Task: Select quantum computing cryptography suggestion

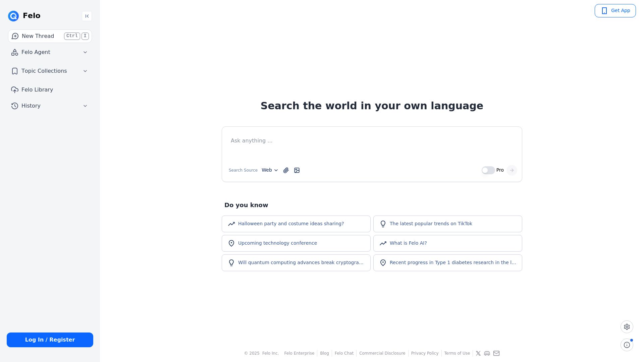Action: pos(296,263)
